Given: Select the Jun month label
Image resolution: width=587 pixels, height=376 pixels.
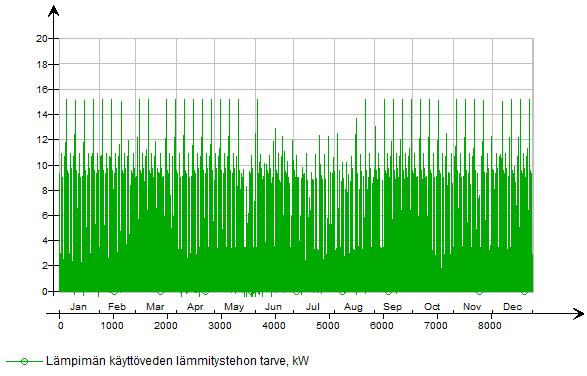Looking at the screenshot, I should 273,307.
